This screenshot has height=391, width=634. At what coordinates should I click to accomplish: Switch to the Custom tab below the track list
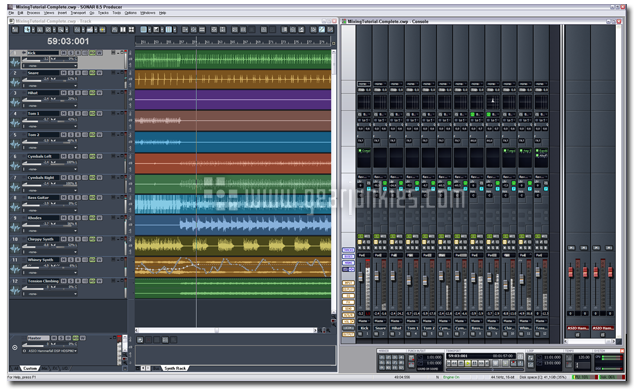[30, 368]
